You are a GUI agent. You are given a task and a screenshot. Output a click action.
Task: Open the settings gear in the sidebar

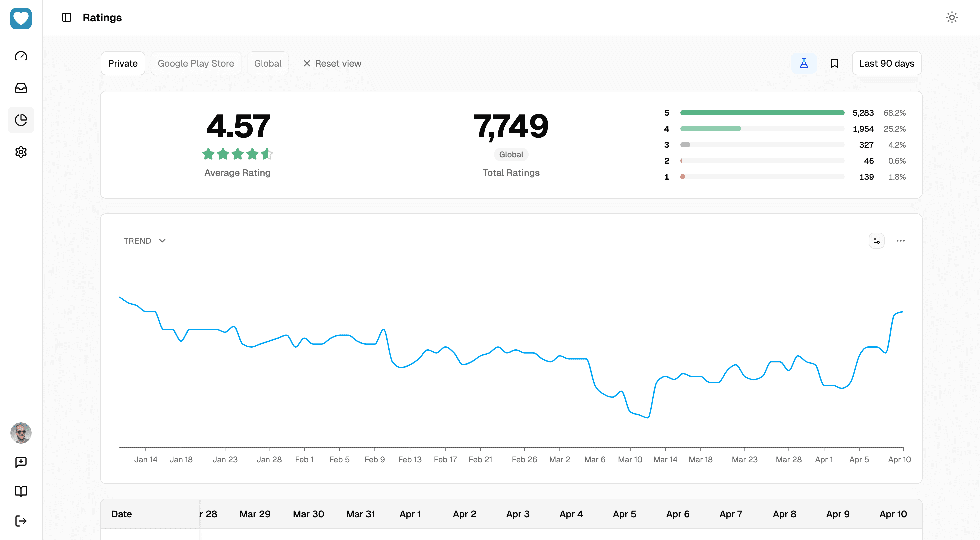tap(21, 152)
